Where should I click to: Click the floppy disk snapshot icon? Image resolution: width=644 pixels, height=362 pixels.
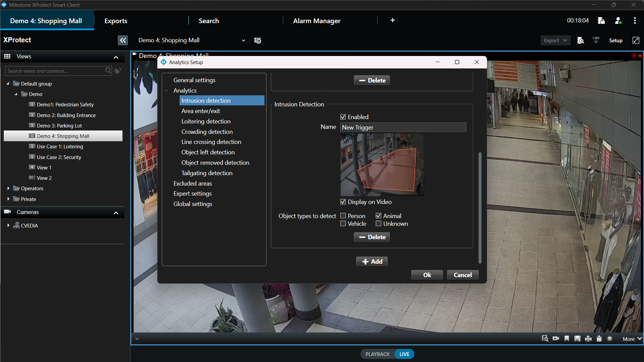(577, 339)
